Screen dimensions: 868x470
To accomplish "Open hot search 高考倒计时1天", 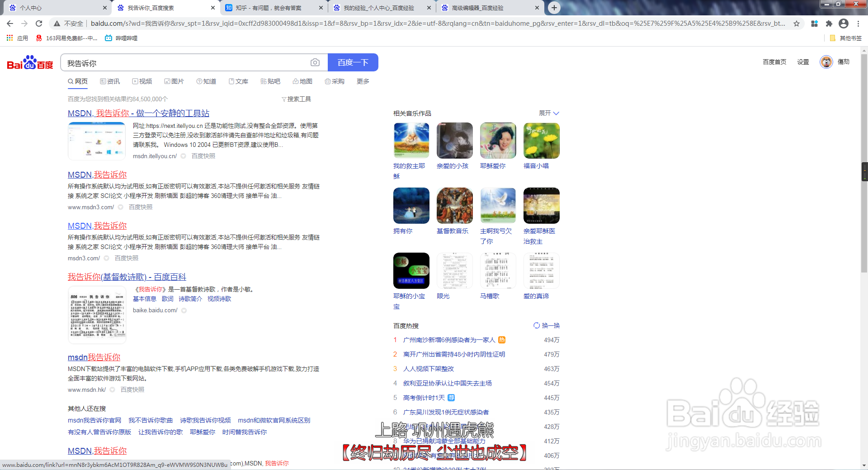I will pyautogui.click(x=424, y=398).
